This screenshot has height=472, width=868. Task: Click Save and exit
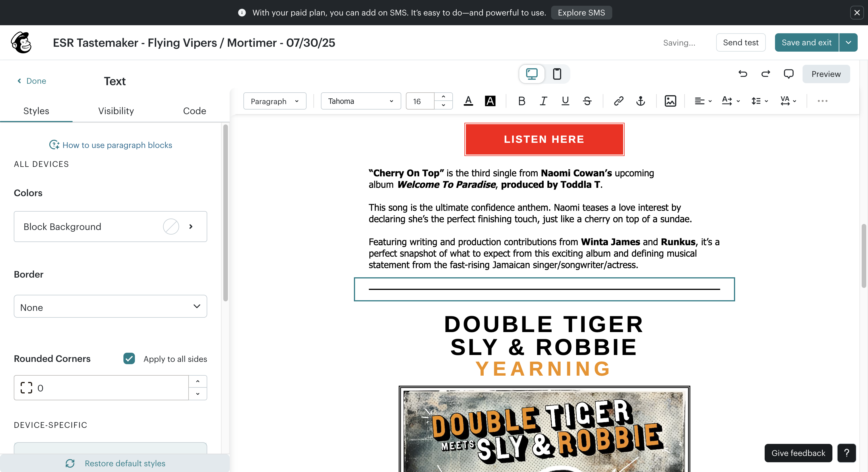click(x=806, y=42)
